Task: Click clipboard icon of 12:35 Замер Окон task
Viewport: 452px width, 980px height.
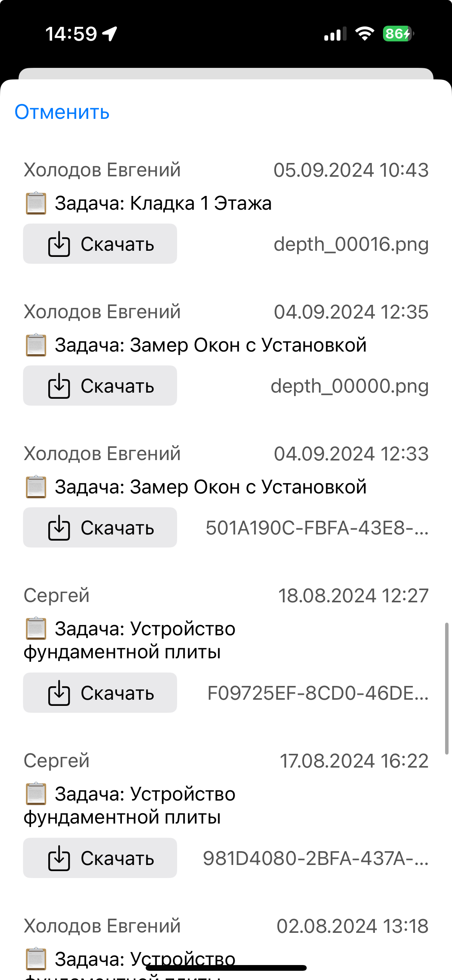Action: point(36,345)
